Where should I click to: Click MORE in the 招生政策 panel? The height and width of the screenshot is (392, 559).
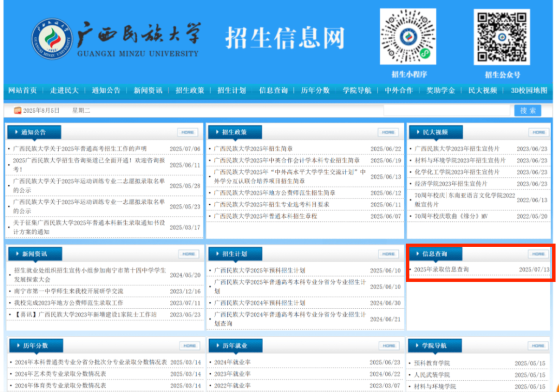tap(388, 132)
